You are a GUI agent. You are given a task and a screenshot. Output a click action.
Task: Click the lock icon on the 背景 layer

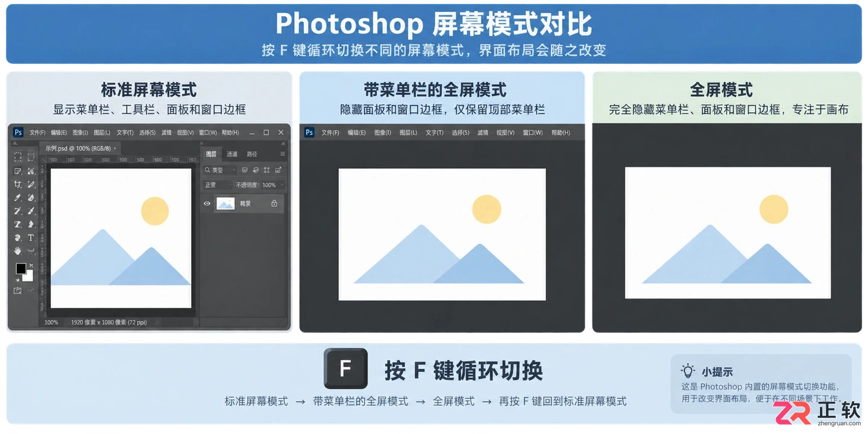[x=274, y=204]
